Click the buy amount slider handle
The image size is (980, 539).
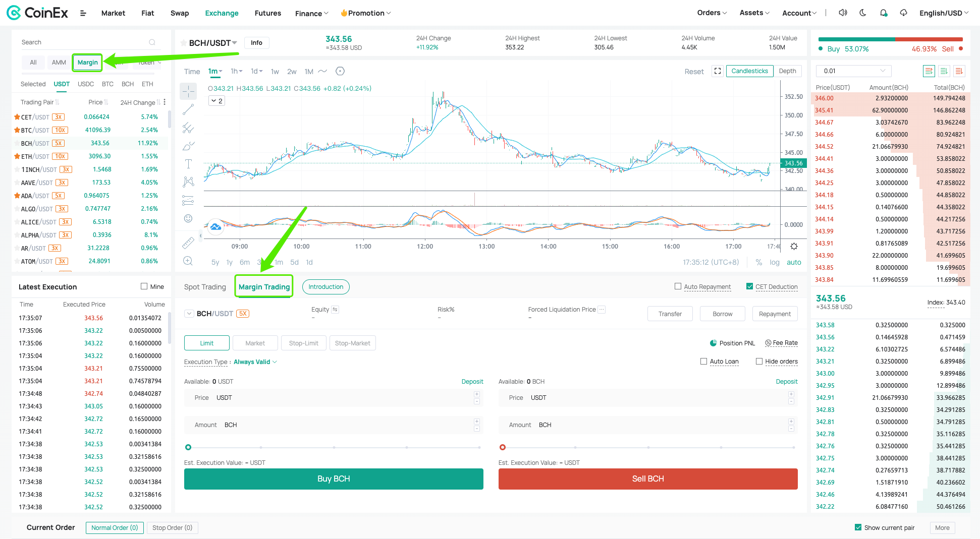(188, 447)
